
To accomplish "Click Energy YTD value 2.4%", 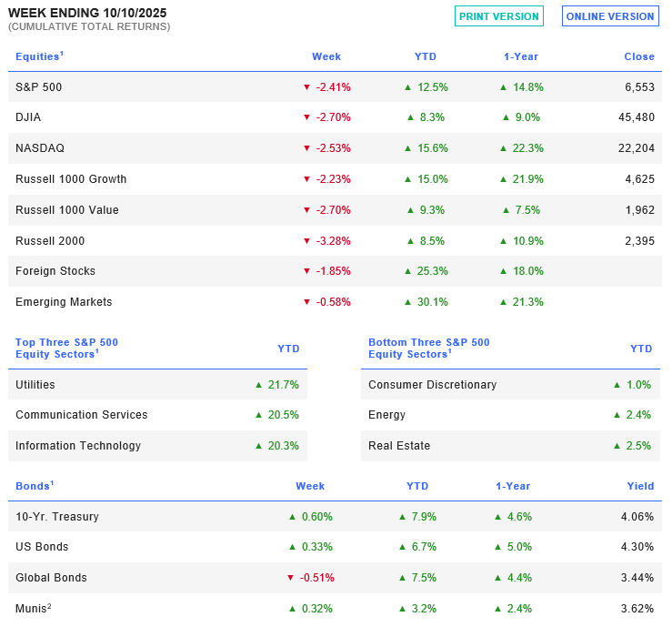I will pyautogui.click(x=638, y=414).
